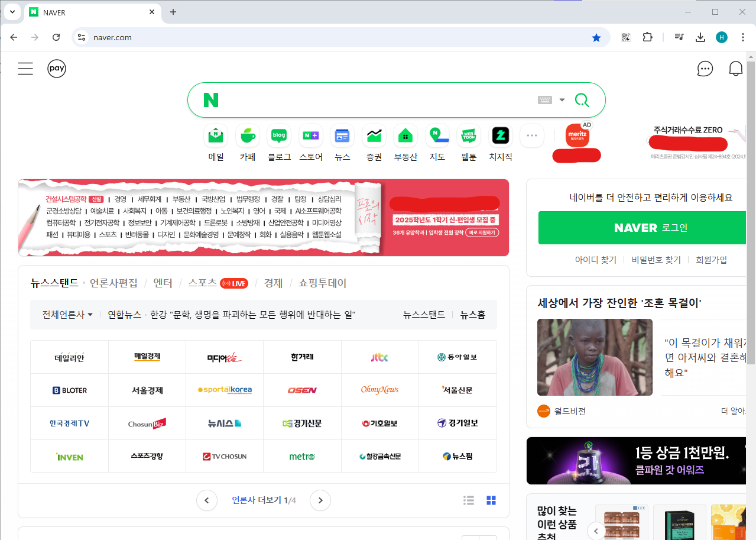Open the 클파원 갓 어워즈 banner
Screen dimensions: 756x540
tap(636, 461)
